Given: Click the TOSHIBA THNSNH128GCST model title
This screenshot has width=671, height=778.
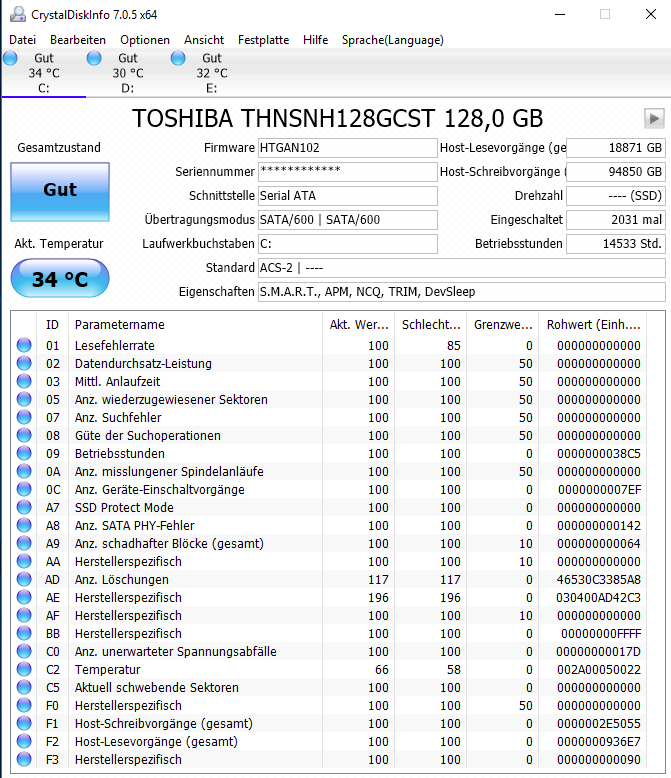Looking at the screenshot, I should click(337, 119).
